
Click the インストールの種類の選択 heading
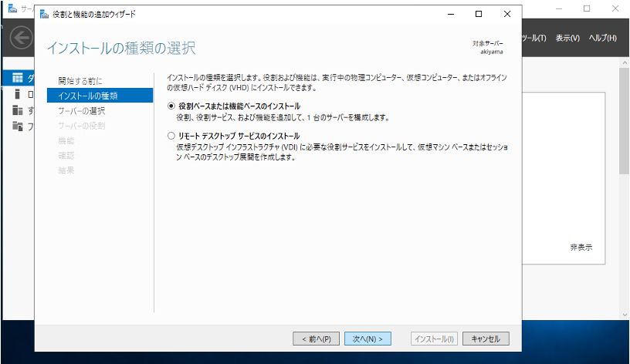click(x=121, y=48)
